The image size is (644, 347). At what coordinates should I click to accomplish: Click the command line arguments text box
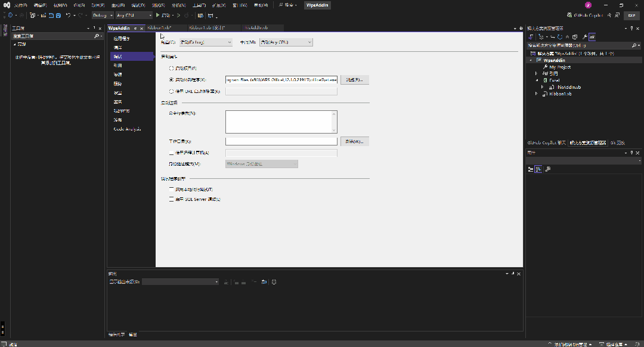281,122
